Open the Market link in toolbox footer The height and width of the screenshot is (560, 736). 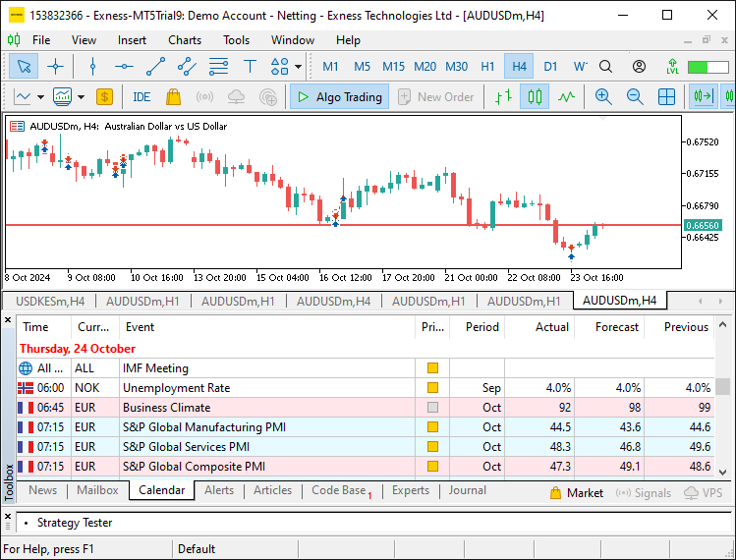[x=577, y=493]
